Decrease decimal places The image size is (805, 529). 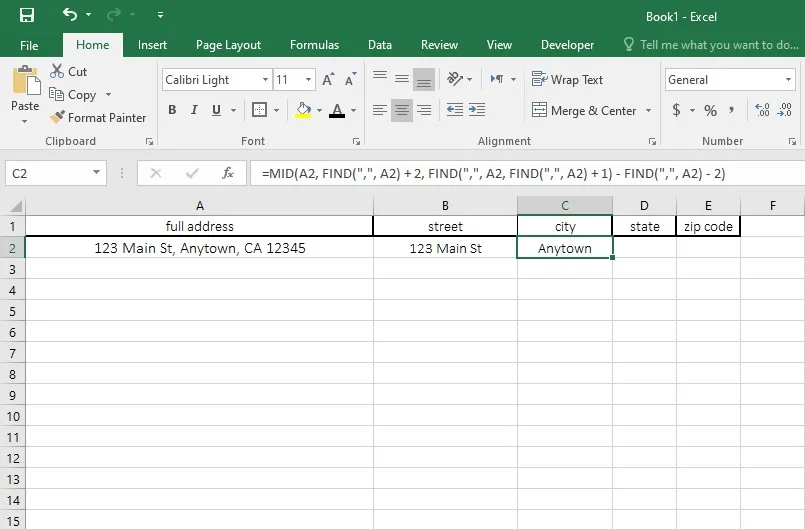click(x=785, y=110)
